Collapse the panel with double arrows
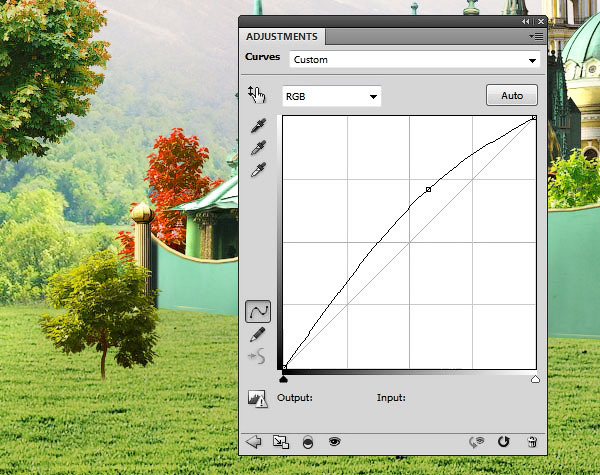Image resolution: width=600 pixels, height=475 pixels. tap(526, 22)
